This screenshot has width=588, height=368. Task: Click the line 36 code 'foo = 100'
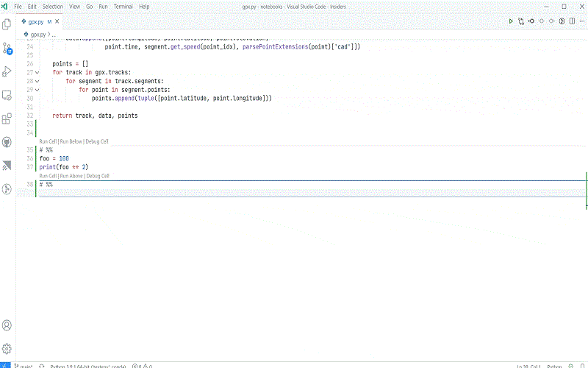(x=54, y=158)
